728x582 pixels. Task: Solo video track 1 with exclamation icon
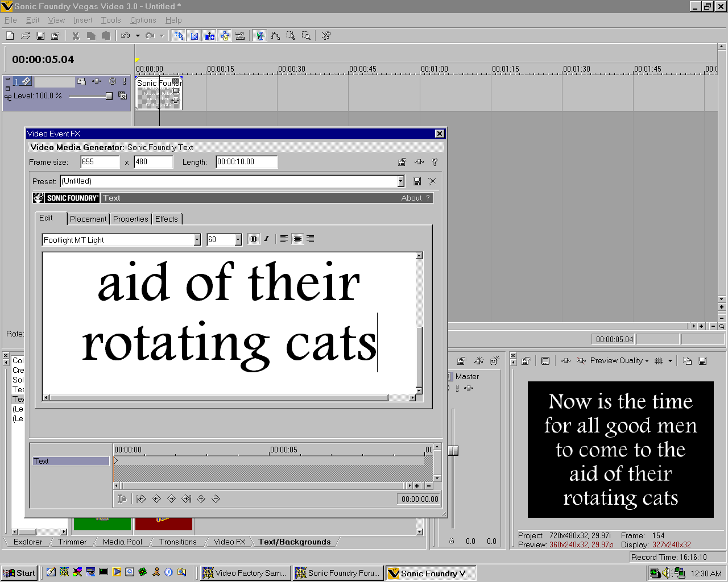tap(125, 82)
